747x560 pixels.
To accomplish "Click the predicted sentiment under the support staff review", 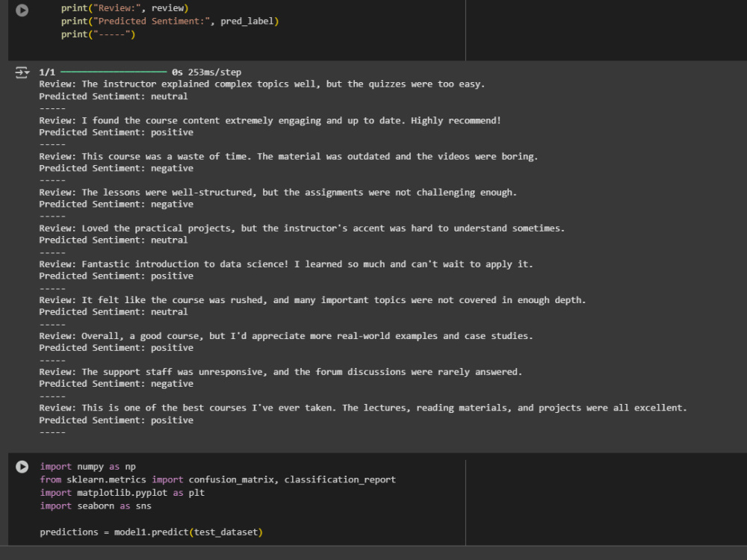I will pyautogui.click(x=117, y=384).
